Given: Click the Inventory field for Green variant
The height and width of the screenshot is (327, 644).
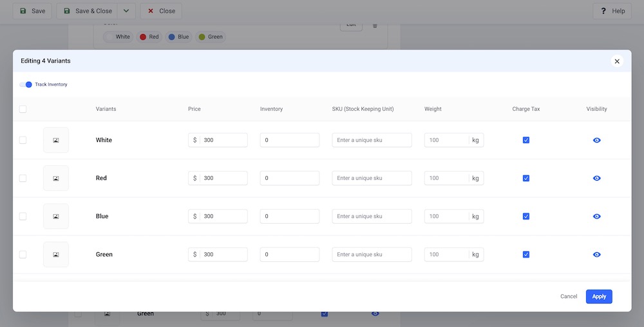Looking at the screenshot, I should 289,254.
